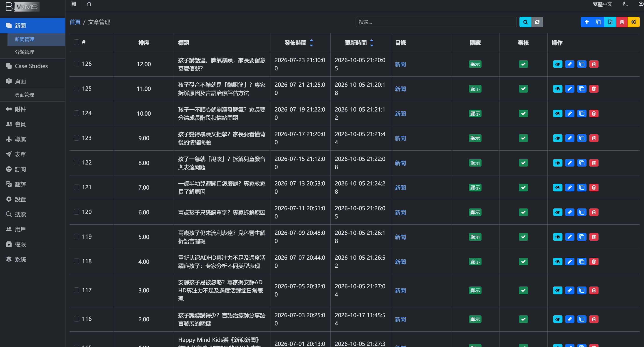This screenshot has height=347, width=644.
Task: Open the 表單 sidebar menu
Action: coord(32,154)
